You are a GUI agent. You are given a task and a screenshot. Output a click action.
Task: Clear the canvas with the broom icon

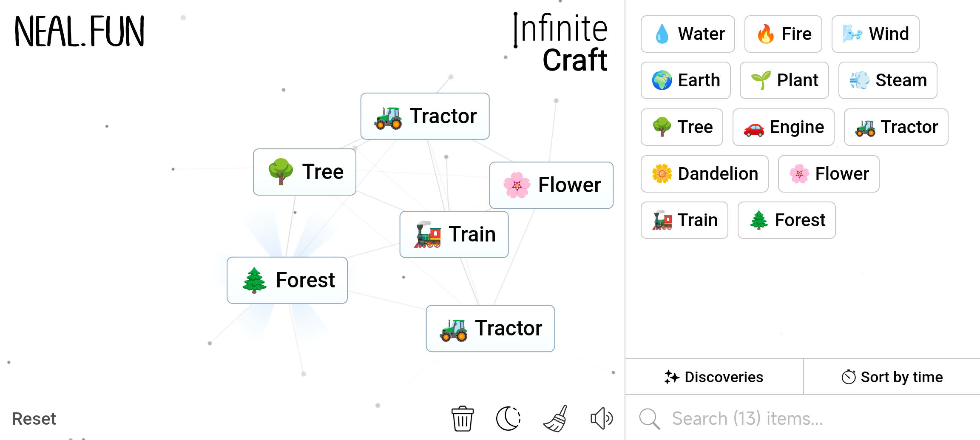[555, 418]
